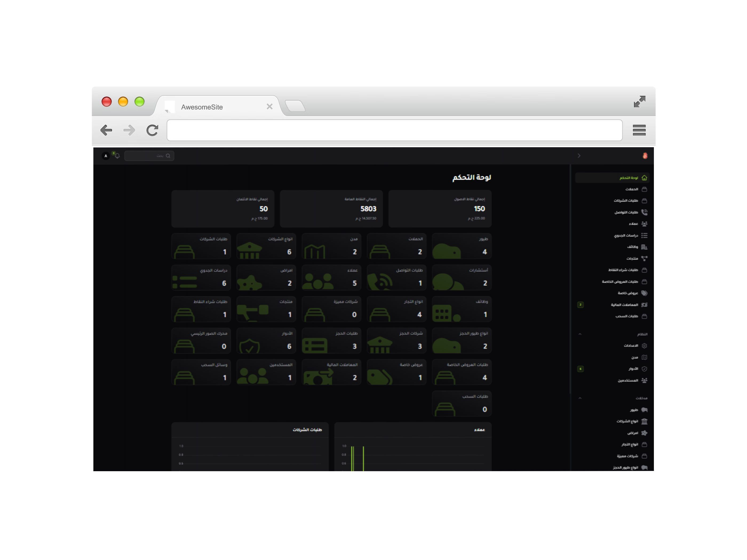
Task: Click the tag icon for عروض خاصة
Action: [x=644, y=293]
